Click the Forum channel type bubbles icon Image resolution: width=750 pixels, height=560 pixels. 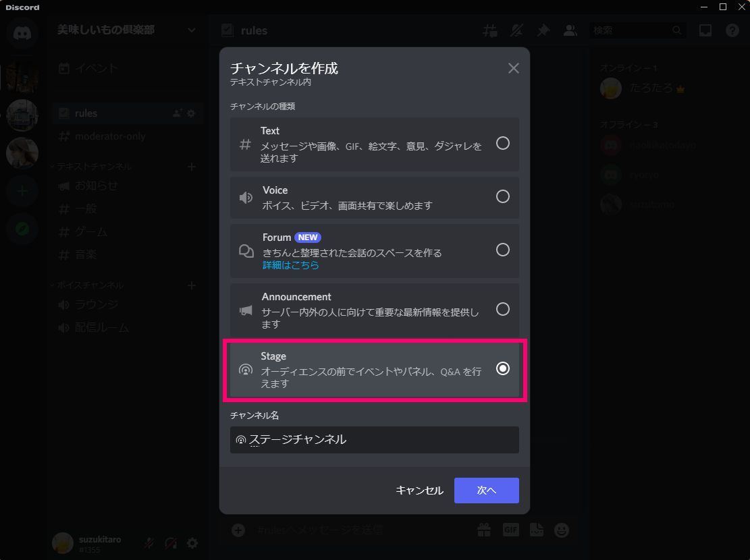pyautogui.click(x=246, y=250)
